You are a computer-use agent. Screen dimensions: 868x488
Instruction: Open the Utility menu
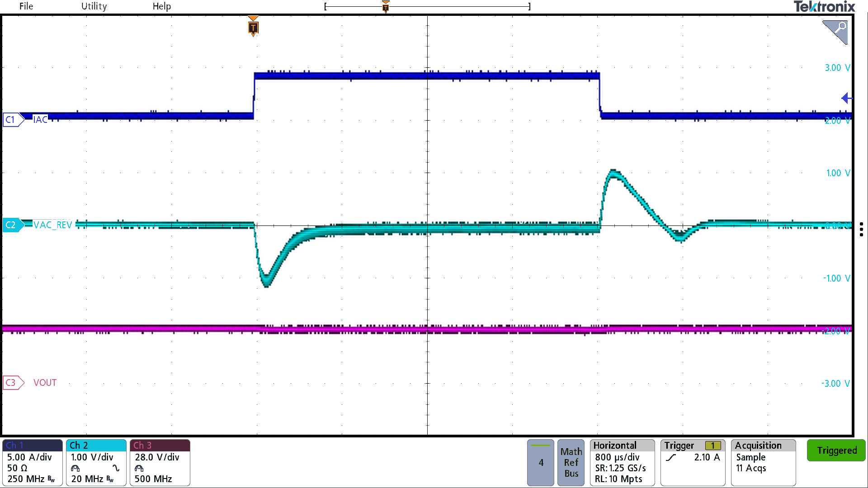click(x=94, y=6)
